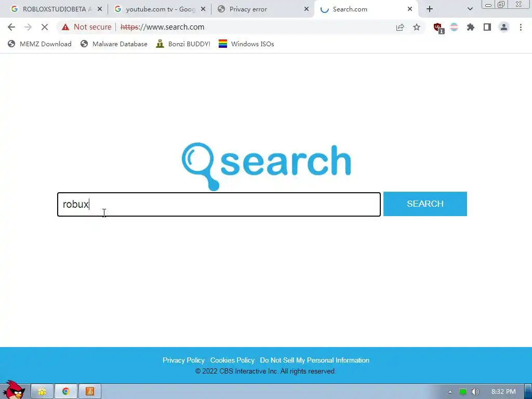Toggle the browser side panel
Screen dimensions: 532x399
487,27
